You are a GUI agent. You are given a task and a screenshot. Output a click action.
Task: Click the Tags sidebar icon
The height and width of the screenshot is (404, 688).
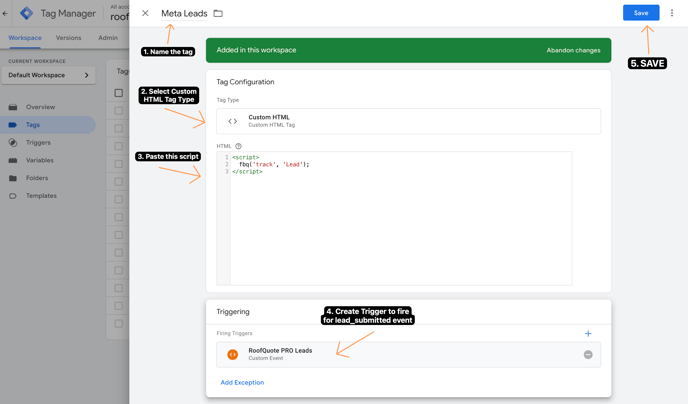pos(13,125)
